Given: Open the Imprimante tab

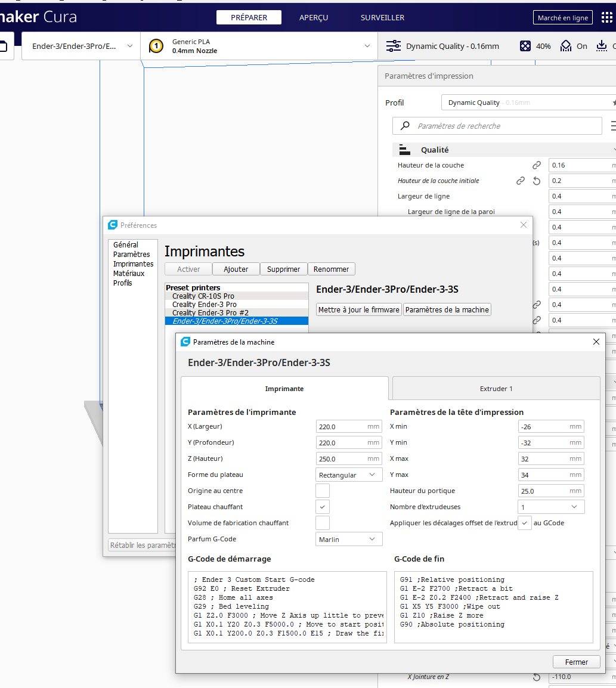Looking at the screenshot, I should (284, 389).
